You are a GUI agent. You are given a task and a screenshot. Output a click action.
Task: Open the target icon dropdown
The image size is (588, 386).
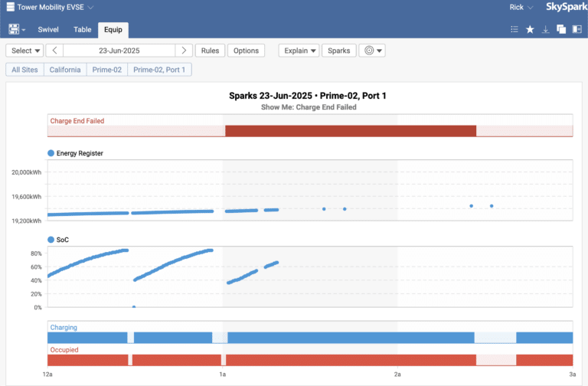point(372,51)
